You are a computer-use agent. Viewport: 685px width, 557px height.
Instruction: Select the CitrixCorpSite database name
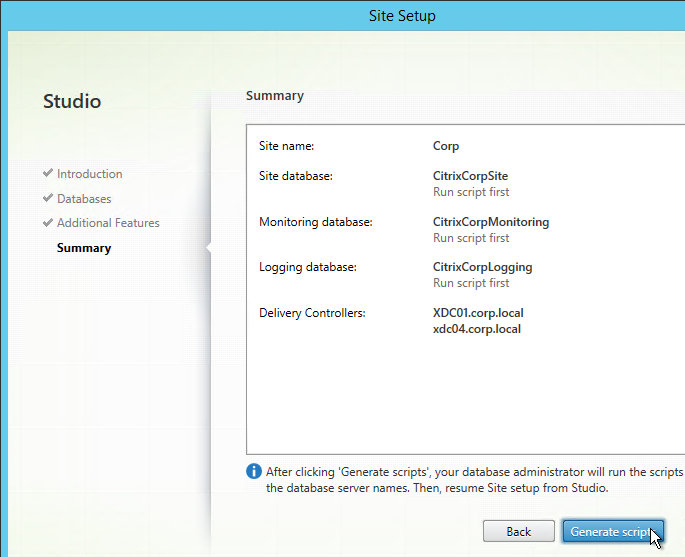coord(470,176)
